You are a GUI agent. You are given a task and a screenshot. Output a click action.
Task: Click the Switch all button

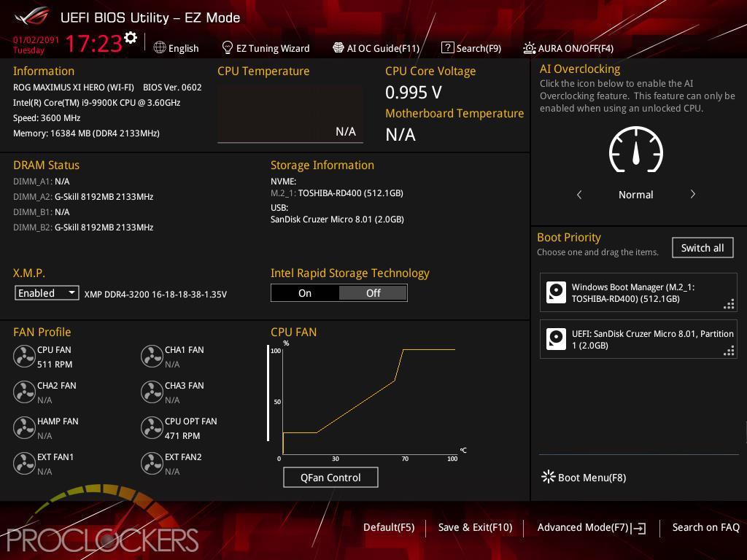coord(703,248)
